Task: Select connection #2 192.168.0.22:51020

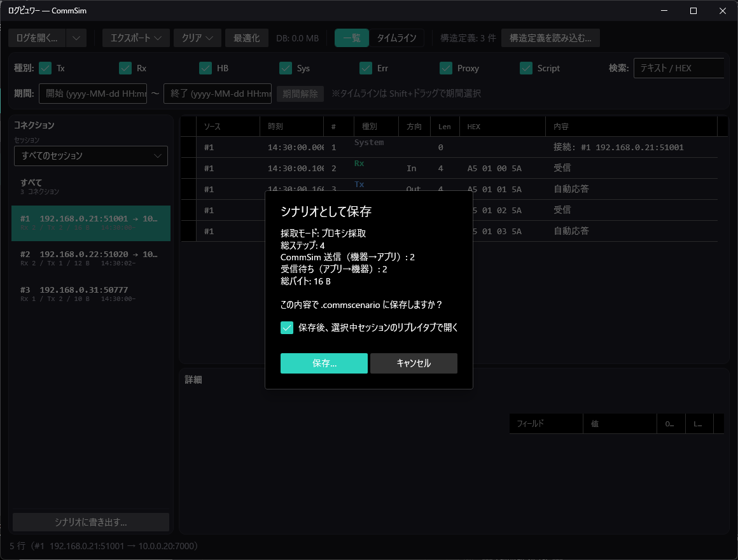Action: (91, 258)
